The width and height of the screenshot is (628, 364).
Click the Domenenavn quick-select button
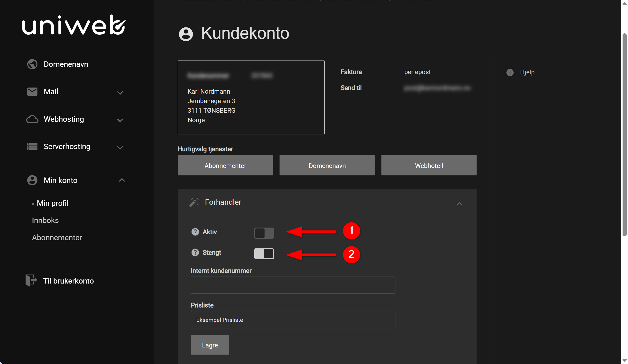click(327, 165)
